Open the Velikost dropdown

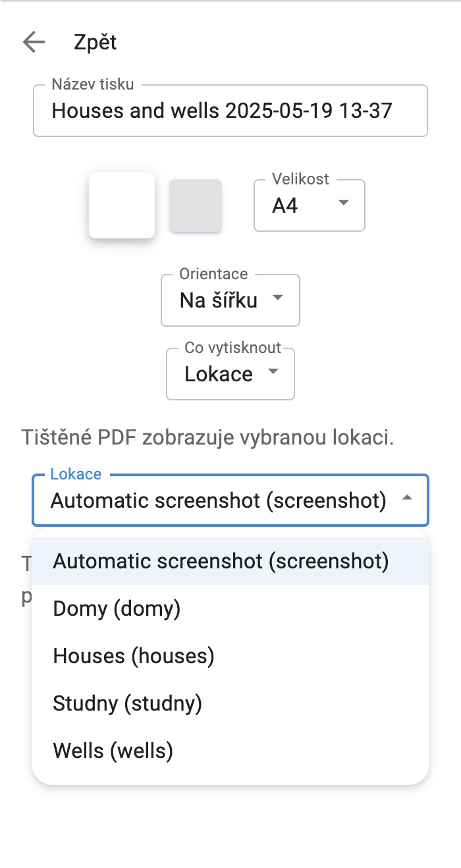click(x=309, y=205)
